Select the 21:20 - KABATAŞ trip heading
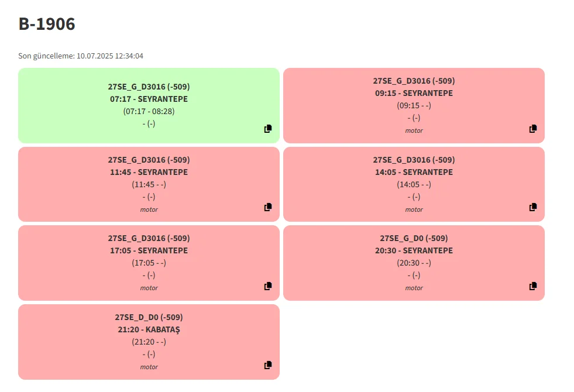574x392 pixels. (149, 329)
